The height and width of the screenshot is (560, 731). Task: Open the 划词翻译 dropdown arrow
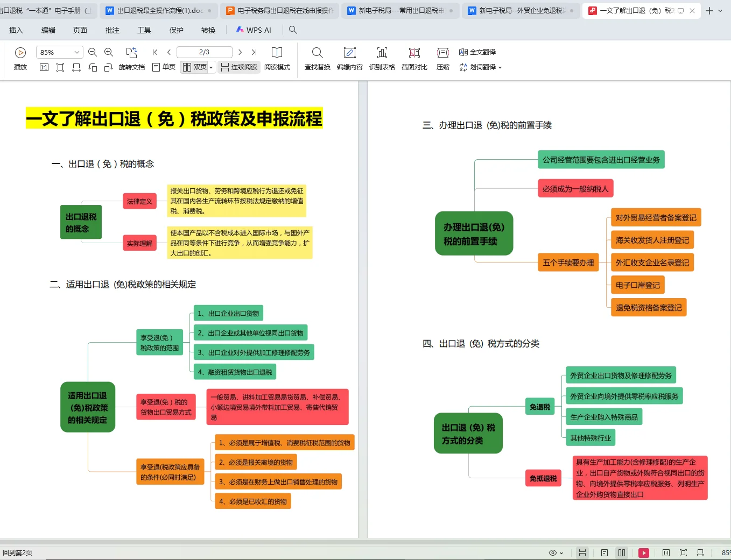500,67
